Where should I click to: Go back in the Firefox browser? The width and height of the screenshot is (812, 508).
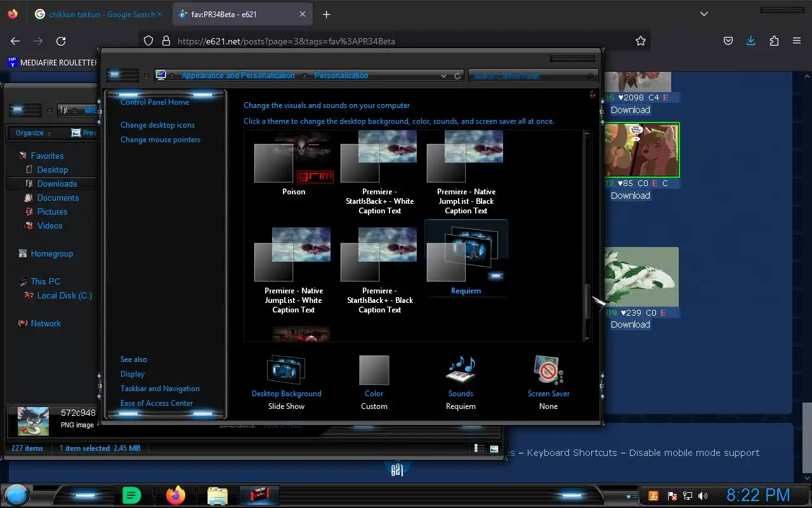tap(15, 41)
